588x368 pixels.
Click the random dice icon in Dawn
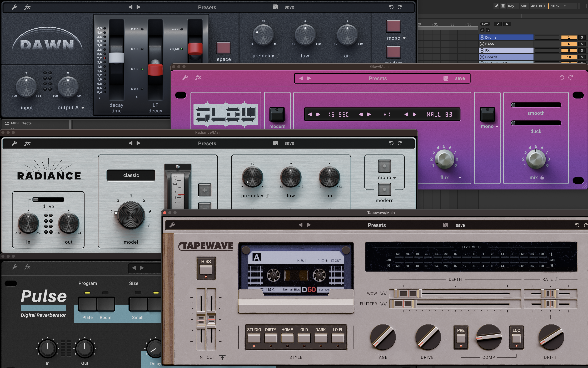tap(275, 7)
